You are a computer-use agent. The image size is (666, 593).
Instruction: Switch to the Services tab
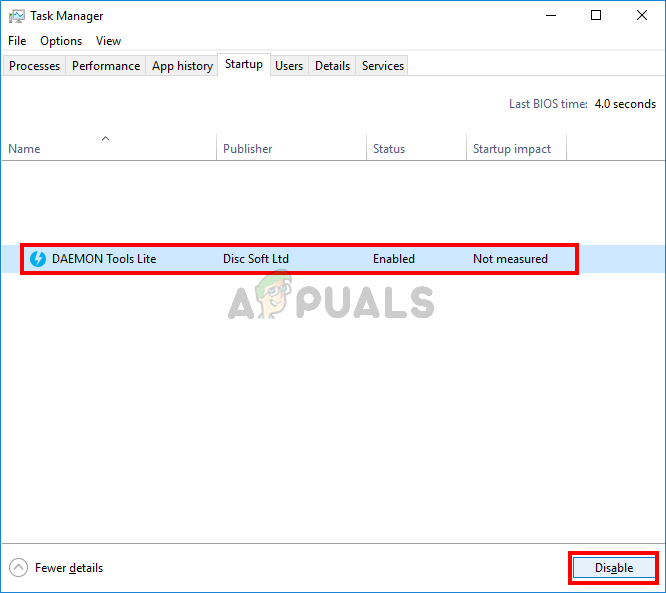pyautogui.click(x=383, y=66)
